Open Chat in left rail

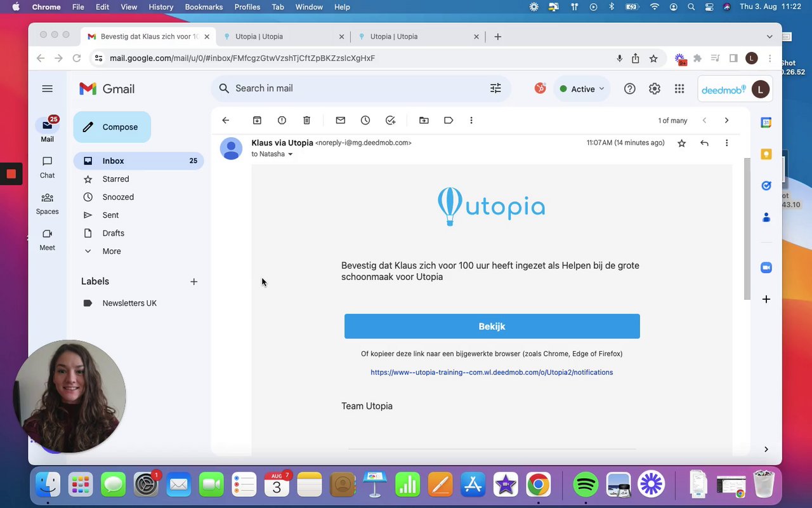[x=47, y=168]
